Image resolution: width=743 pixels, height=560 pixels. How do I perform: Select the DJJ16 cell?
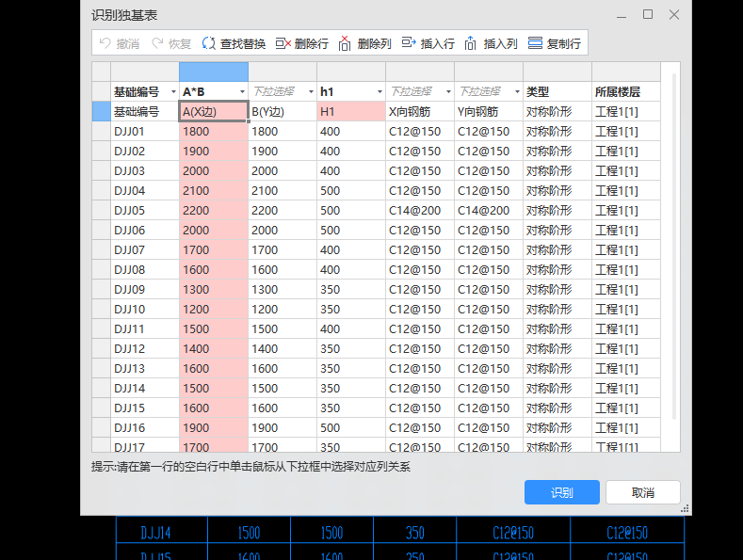(x=145, y=428)
